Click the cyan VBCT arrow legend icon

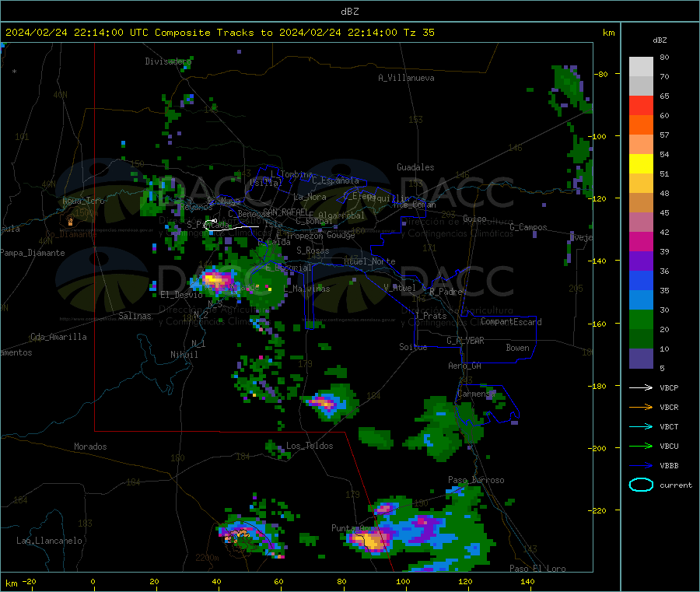(641, 426)
